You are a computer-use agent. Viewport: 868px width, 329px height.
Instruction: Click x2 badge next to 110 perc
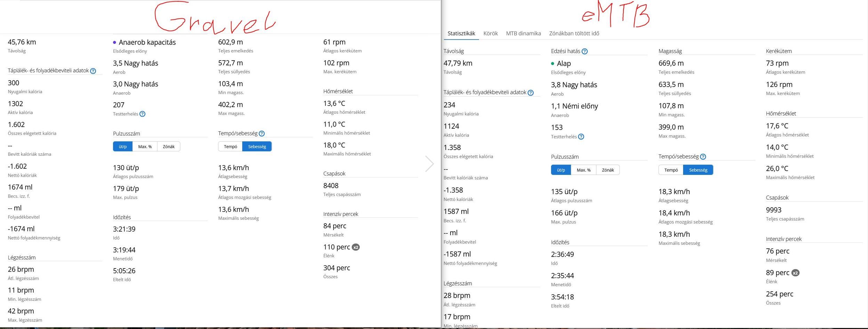tap(356, 247)
